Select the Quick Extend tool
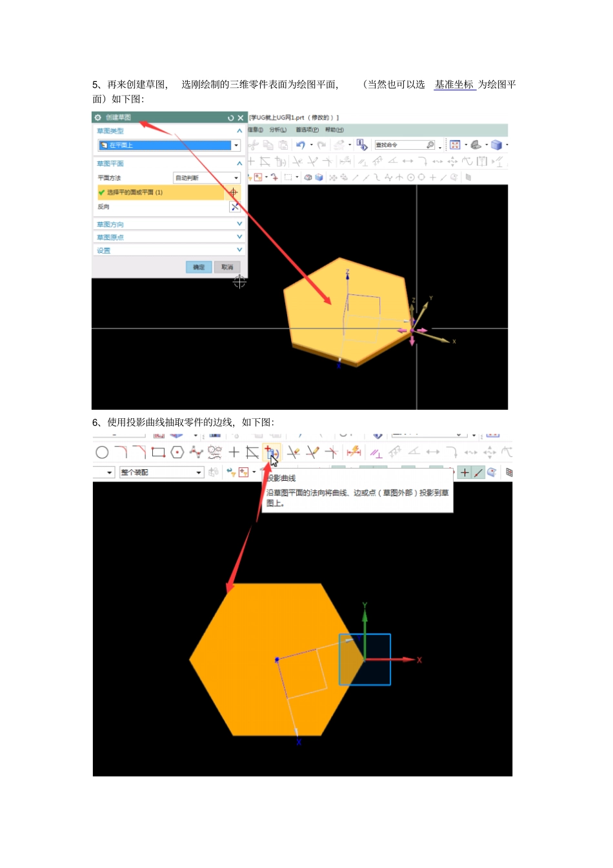 (x=313, y=452)
